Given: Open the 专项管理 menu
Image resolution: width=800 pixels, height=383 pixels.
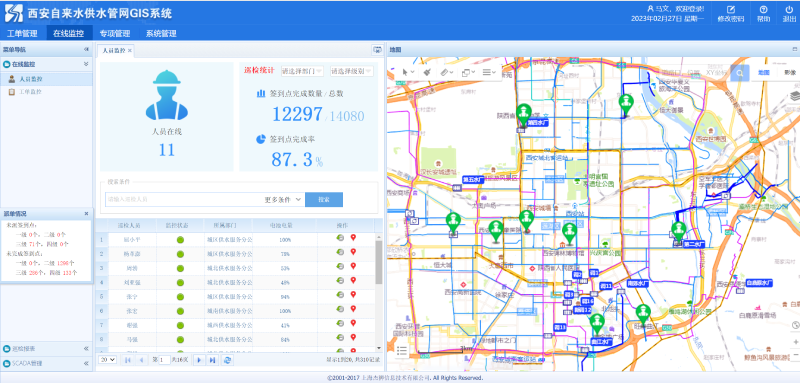Looking at the screenshot, I should click(x=115, y=34).
